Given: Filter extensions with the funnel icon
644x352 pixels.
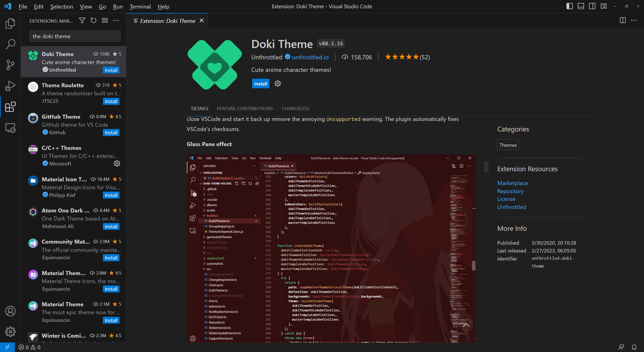Looking at the screenshot, I should point(82,21).
